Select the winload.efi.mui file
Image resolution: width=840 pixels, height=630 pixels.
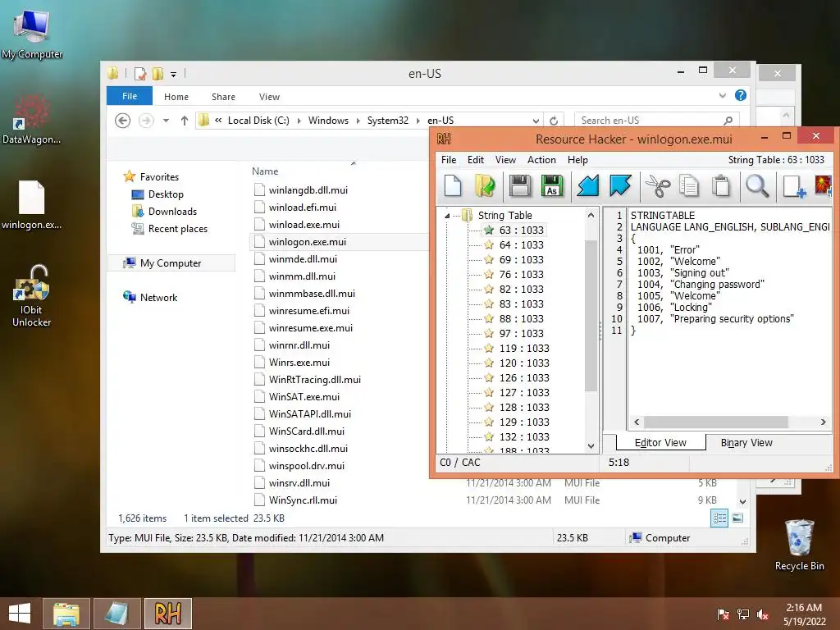(x=302, y=208)
